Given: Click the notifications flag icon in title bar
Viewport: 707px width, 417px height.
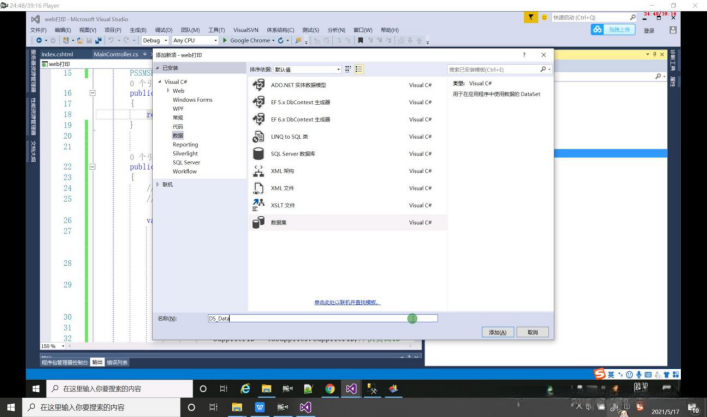Looking at the screenshot, I should (531, 17).
